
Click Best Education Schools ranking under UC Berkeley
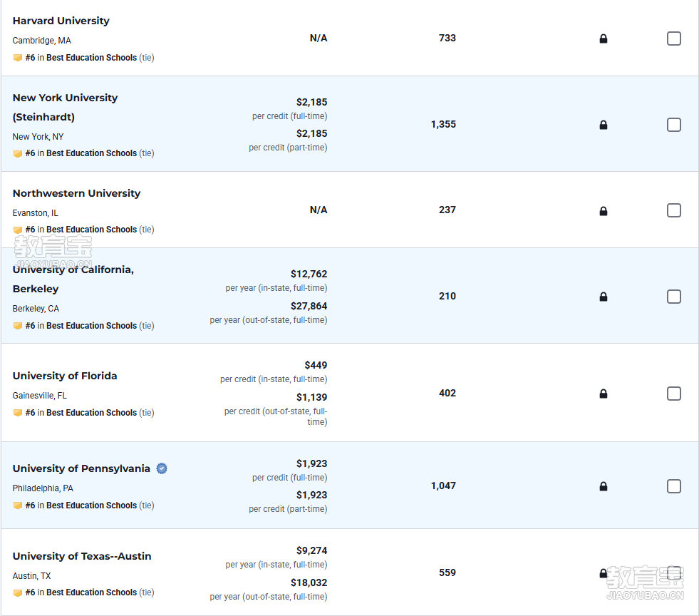pos(91,326)
